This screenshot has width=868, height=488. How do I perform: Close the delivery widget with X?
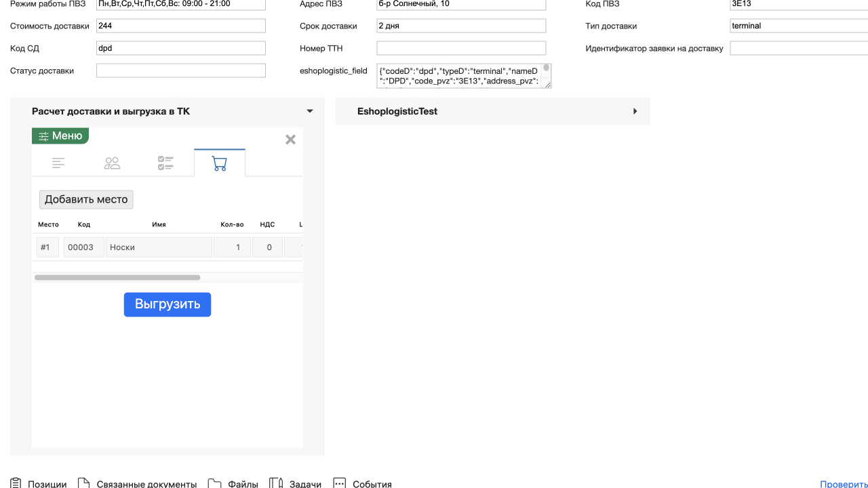point(290,140)
